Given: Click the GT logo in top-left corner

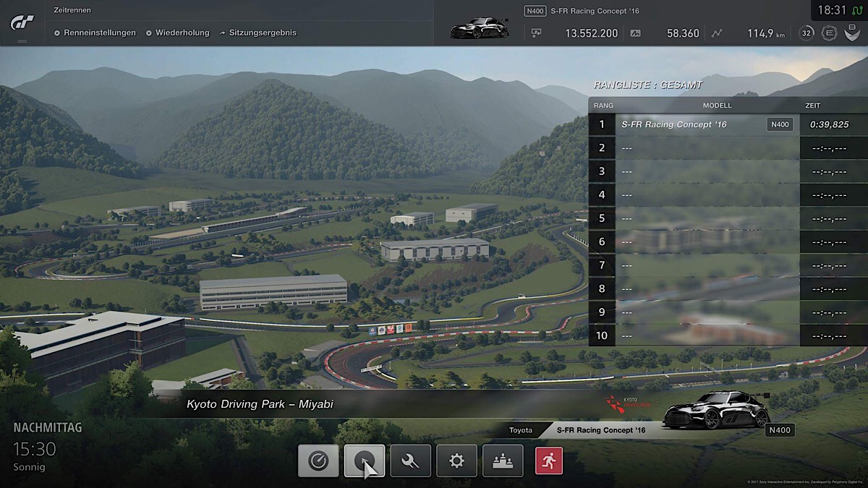Looking at the screenshot, I should tap(22, 23).
